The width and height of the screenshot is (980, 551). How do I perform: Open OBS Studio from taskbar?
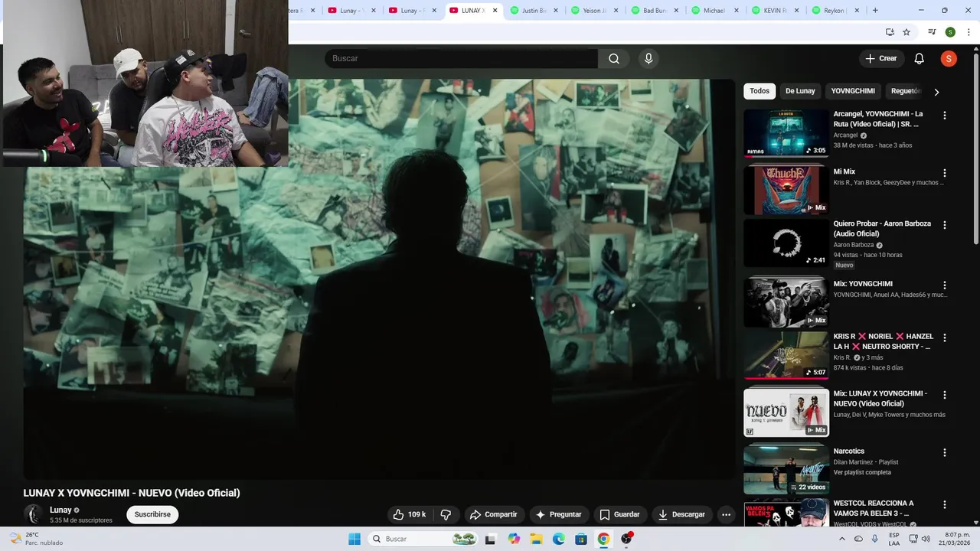coord(626,539)
